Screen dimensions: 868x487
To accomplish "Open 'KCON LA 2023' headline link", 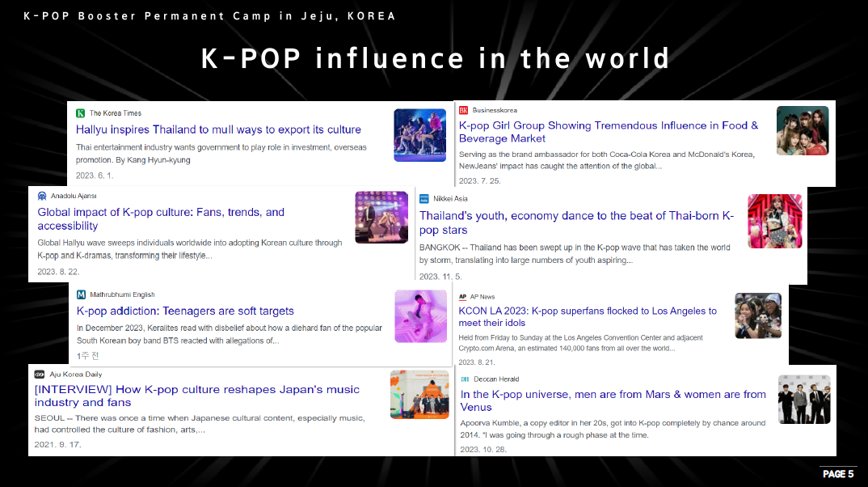I will pyautogui.click(x=588, y=317).
